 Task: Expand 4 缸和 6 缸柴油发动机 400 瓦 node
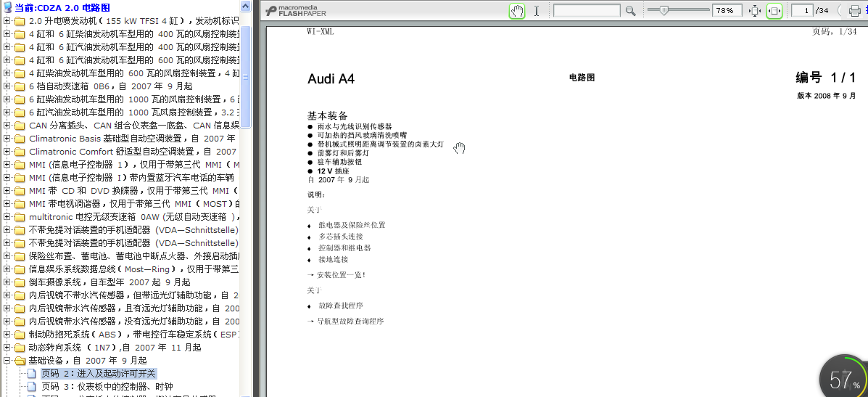click(7, 34)
